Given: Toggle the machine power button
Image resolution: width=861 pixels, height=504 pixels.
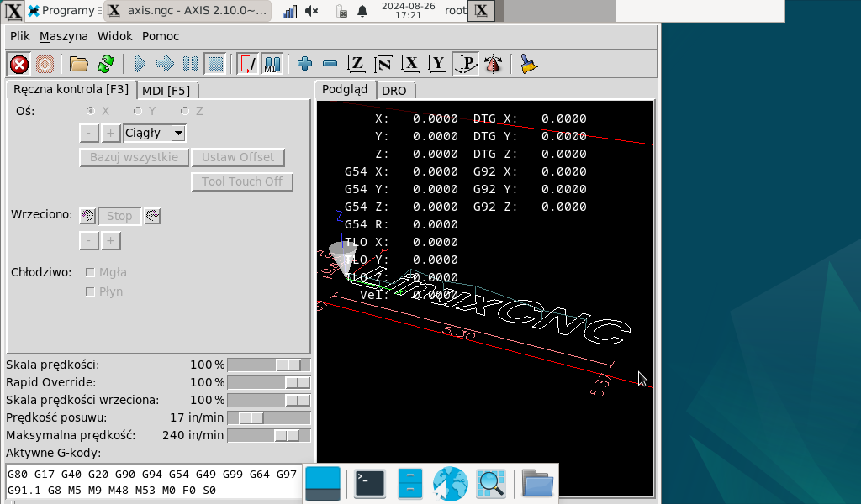Looking at the screenshot, I should (45, 65).
